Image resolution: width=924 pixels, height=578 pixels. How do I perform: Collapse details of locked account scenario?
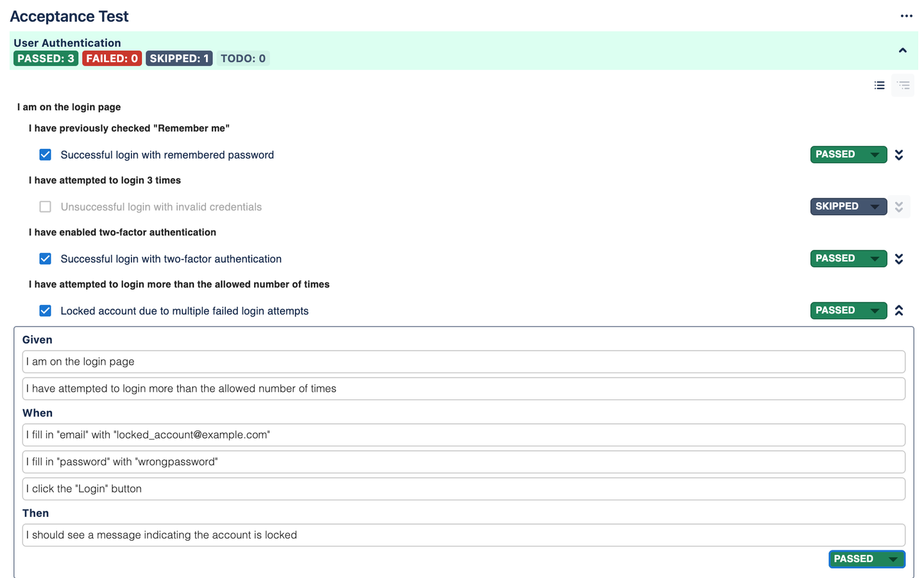point(899,311)
